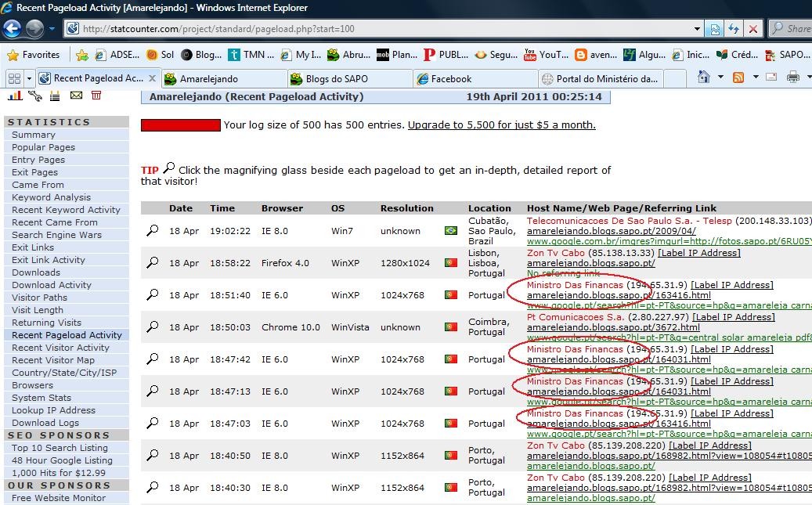812x505 pixels.
Task: Open amarelejando.blogs.sapo.pt/3672.html link
Action: (613, 327)
